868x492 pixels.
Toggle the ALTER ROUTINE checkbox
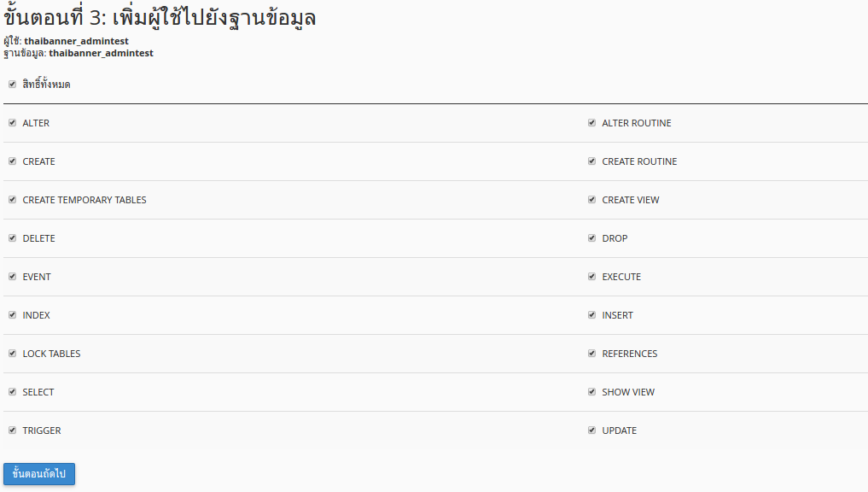point(591,123)
